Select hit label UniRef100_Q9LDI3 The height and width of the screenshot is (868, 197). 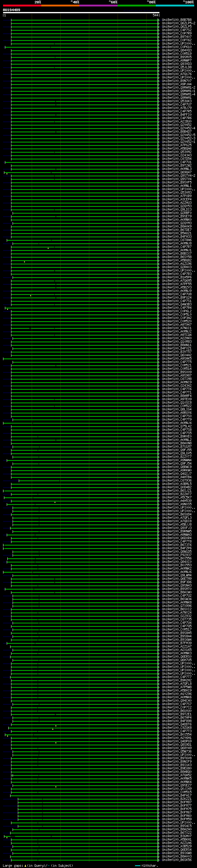(x=177, y=210)
